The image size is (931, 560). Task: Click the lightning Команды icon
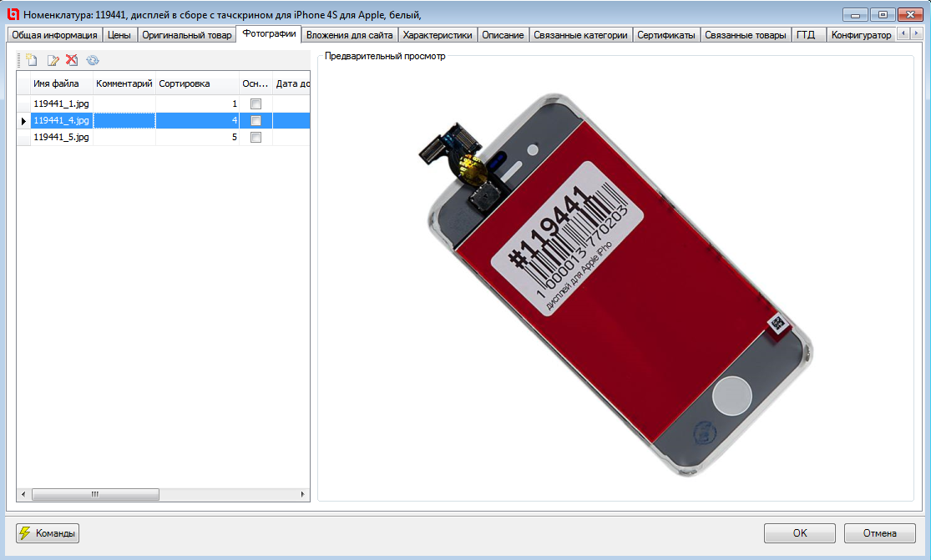[x=24, y=532]
